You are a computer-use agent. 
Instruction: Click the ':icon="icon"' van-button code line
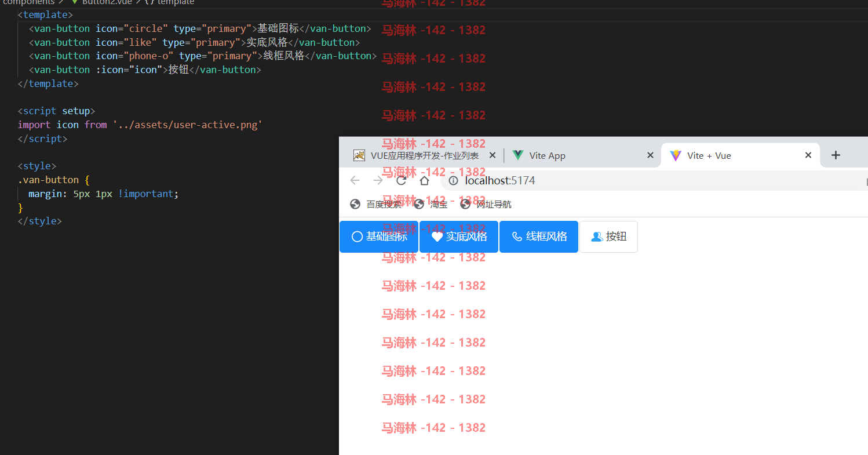145,70
